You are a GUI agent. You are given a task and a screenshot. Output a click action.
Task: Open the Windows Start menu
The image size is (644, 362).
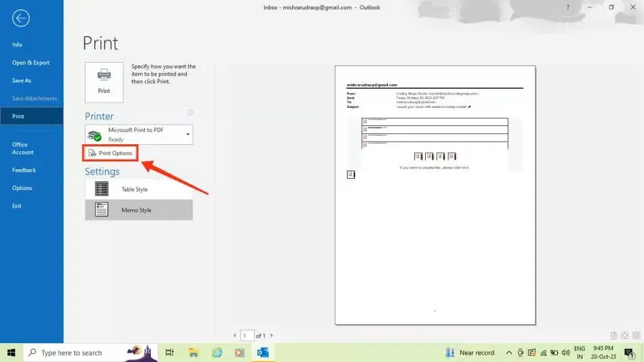pos(11,353)
